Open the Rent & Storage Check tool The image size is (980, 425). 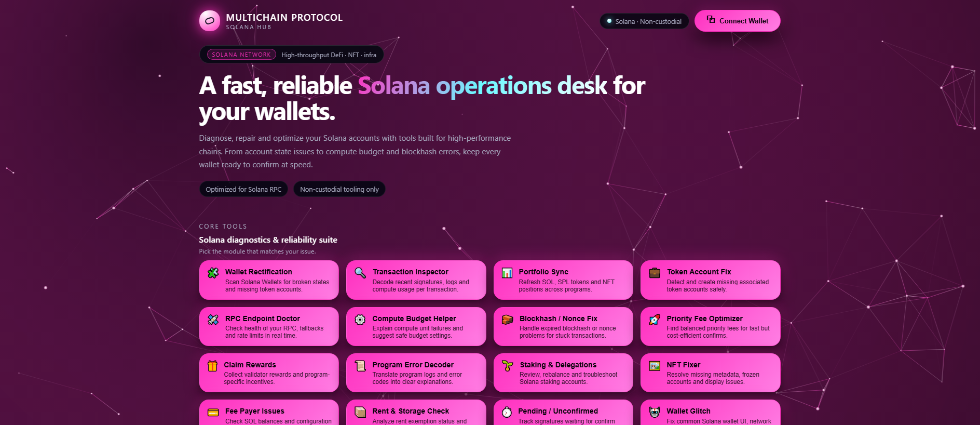click(416, 413)
